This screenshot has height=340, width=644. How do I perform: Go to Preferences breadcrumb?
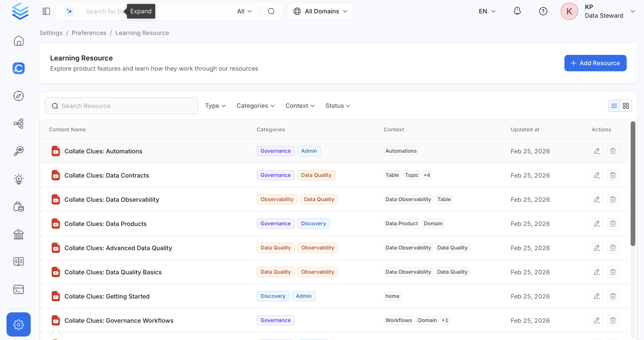(x=89, y=33)
